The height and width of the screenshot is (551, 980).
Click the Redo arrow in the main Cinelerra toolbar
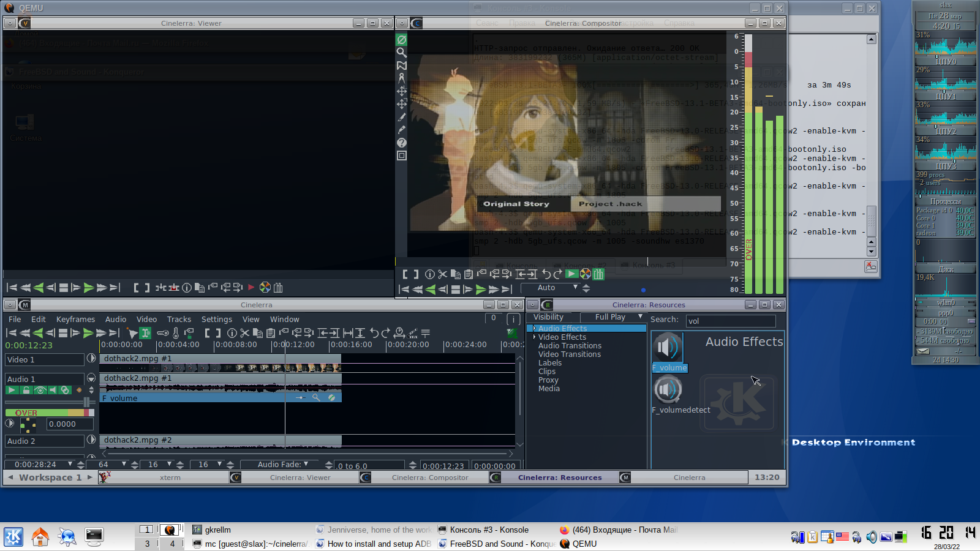click(385, 333)
